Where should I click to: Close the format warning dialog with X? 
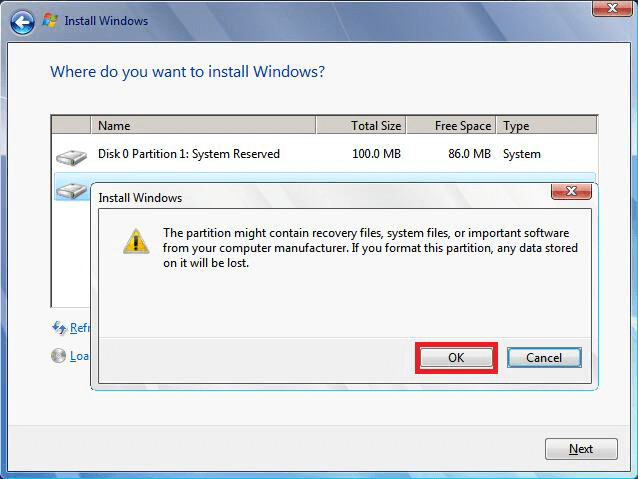coord(571,191)
